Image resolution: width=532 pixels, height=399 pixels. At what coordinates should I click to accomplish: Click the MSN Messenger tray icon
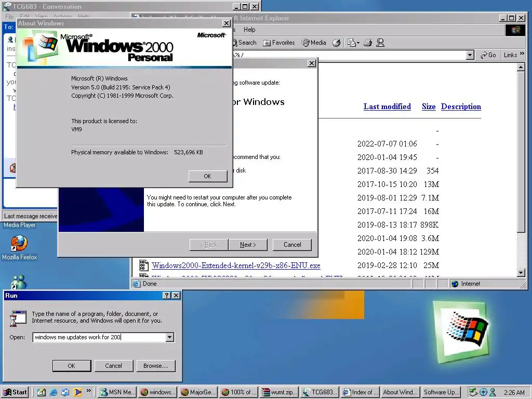pos(493,392)
